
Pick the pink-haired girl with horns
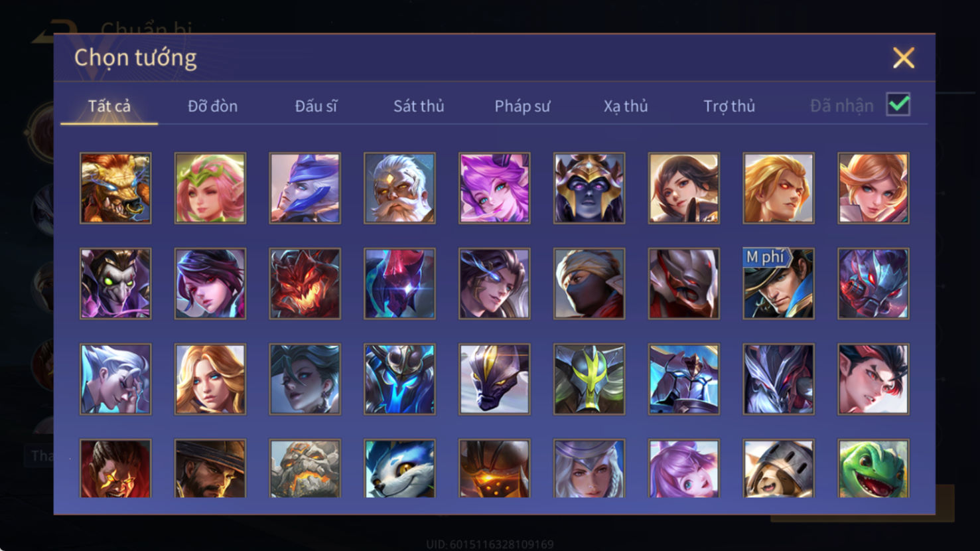click(494, 189)
